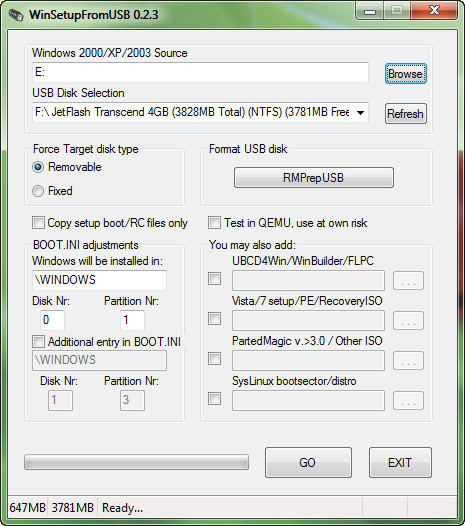Click Browse for the Windows source
This screenshot has height=526, width=465.
tap(406, 74)
